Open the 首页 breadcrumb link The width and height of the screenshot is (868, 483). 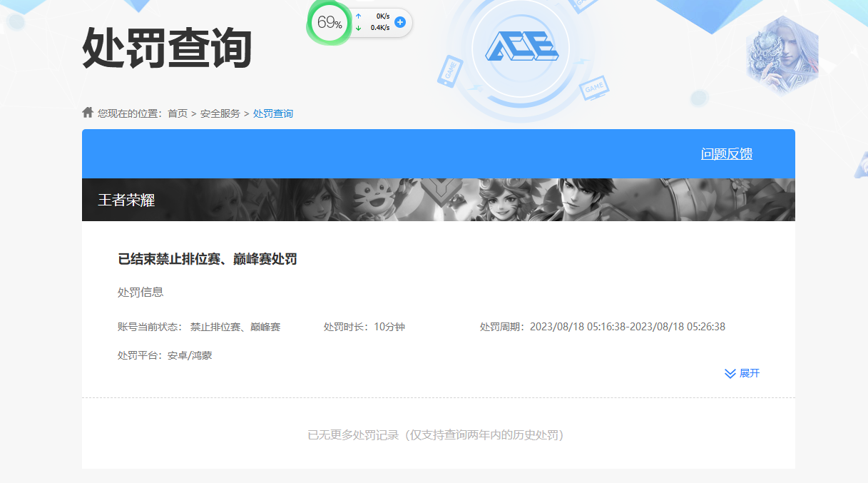click(x=178, y=113)
